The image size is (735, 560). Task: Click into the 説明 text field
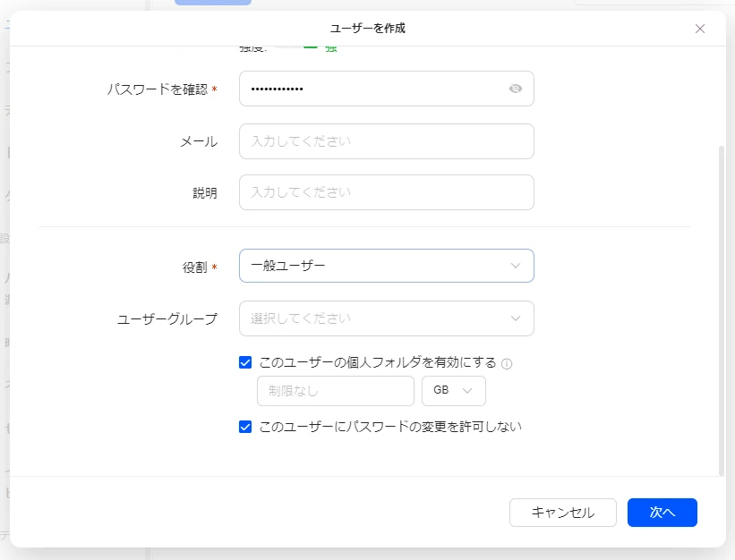point(386,192)
